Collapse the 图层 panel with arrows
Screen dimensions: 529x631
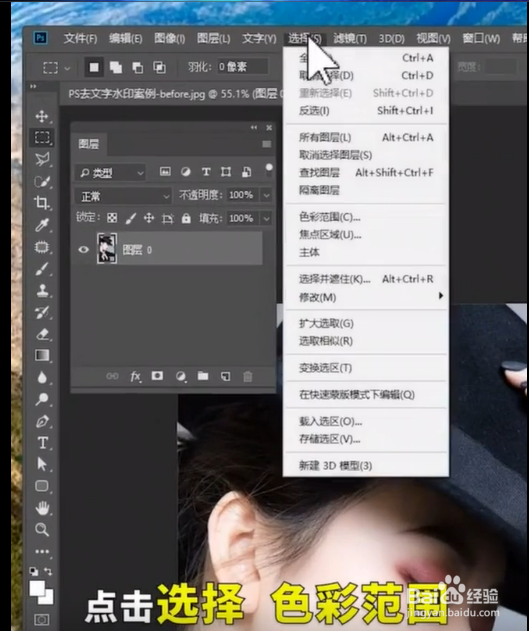pyautogui.click(x=254, y=128)
